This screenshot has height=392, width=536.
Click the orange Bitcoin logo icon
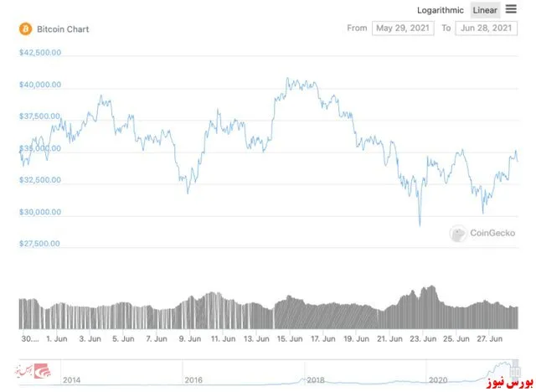(x=25, y=29)
